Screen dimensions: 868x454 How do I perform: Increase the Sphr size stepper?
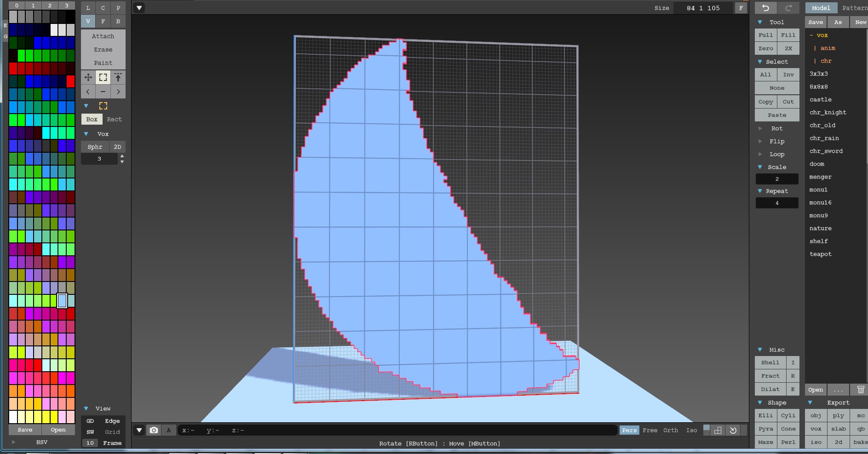(x=122, y=156)
